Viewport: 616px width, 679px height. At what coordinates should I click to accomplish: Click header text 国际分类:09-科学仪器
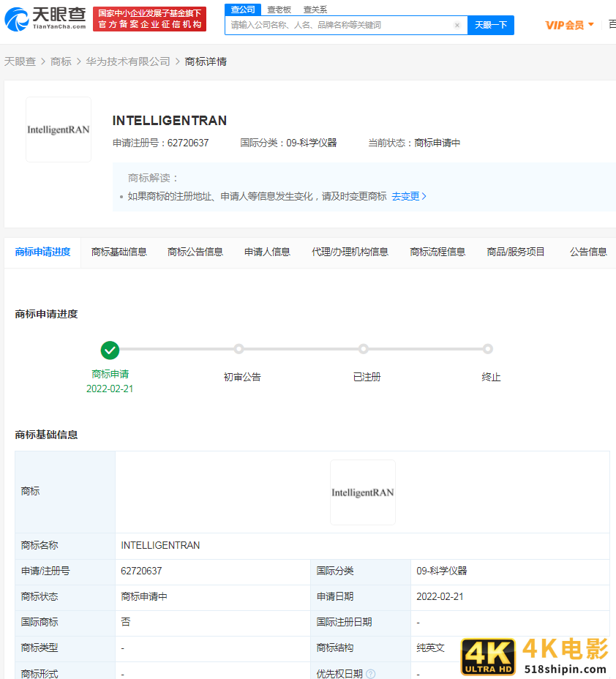[288, 143]
